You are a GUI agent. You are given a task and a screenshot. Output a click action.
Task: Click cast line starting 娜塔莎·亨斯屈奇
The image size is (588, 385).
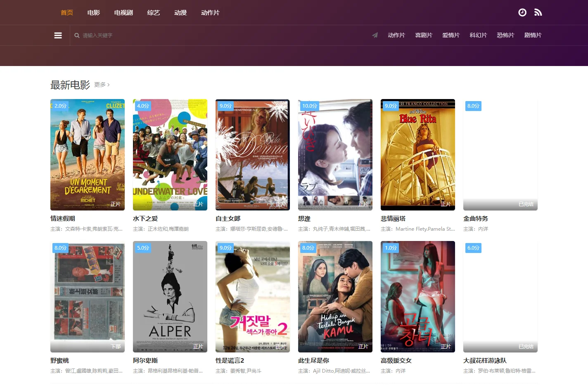pyautogui.click(x=252, y=229)
